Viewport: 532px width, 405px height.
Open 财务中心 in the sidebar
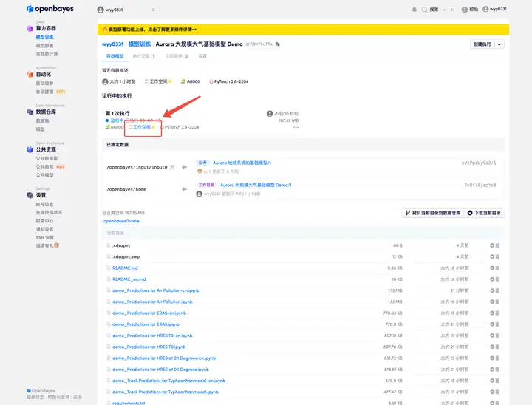tap(44, 221)
